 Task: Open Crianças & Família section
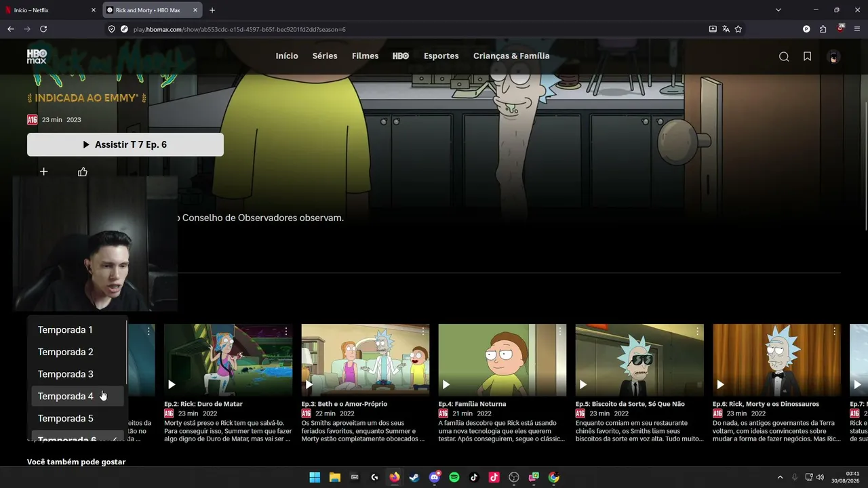511,56
